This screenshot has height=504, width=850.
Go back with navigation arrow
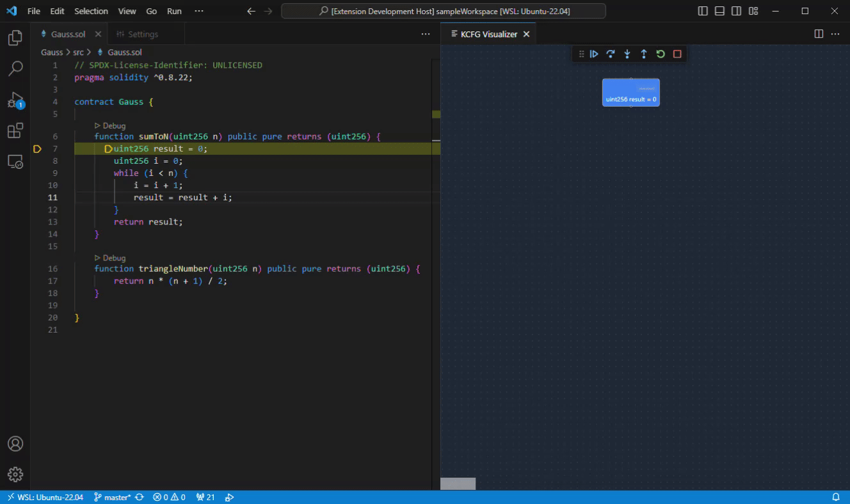point(252,11)
